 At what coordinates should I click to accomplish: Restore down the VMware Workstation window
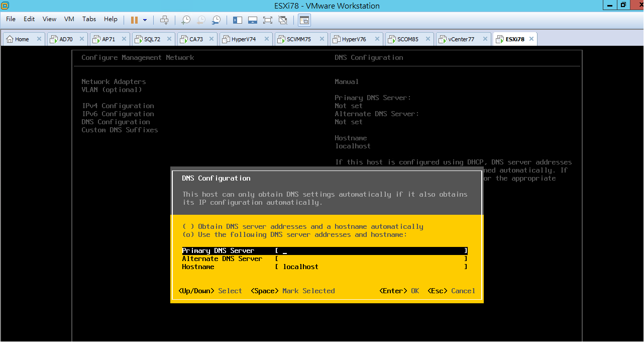tap(623, 5)
